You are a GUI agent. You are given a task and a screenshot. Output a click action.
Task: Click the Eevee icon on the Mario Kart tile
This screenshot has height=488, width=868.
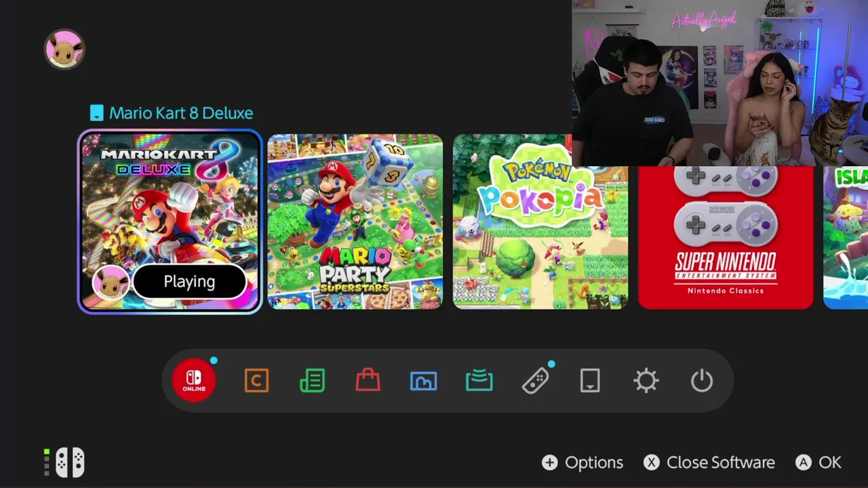tap(110, 283)
